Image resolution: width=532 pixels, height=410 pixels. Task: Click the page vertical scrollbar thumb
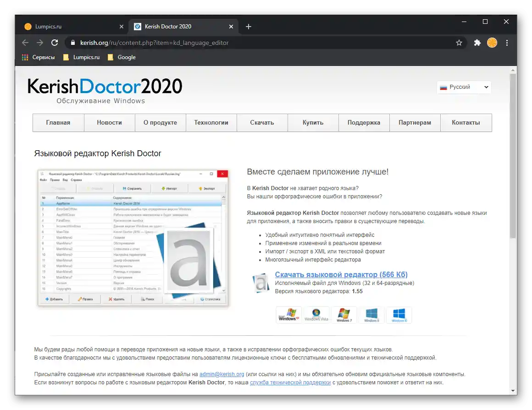tap(513, 156)
